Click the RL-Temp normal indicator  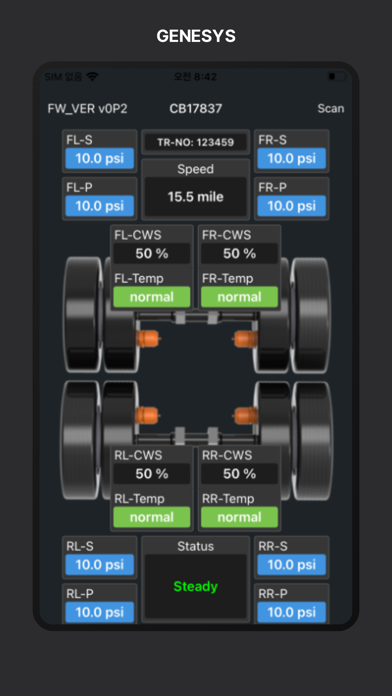(x=152, y=517)
